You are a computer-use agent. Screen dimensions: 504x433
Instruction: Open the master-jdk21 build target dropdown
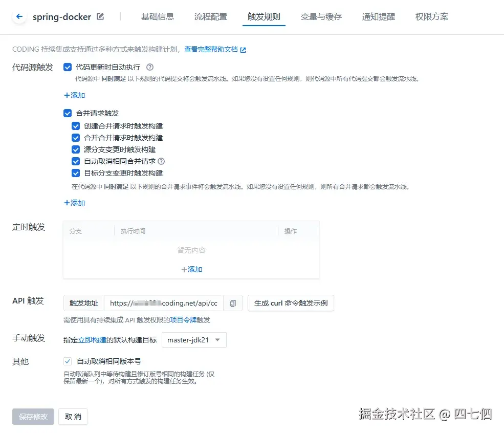click(x=193, y=339)
